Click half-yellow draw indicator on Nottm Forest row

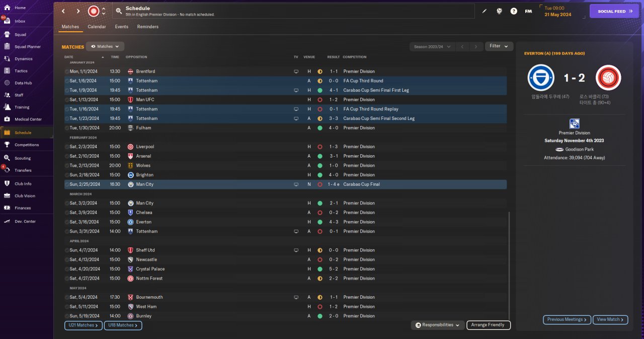click(319, 279)
